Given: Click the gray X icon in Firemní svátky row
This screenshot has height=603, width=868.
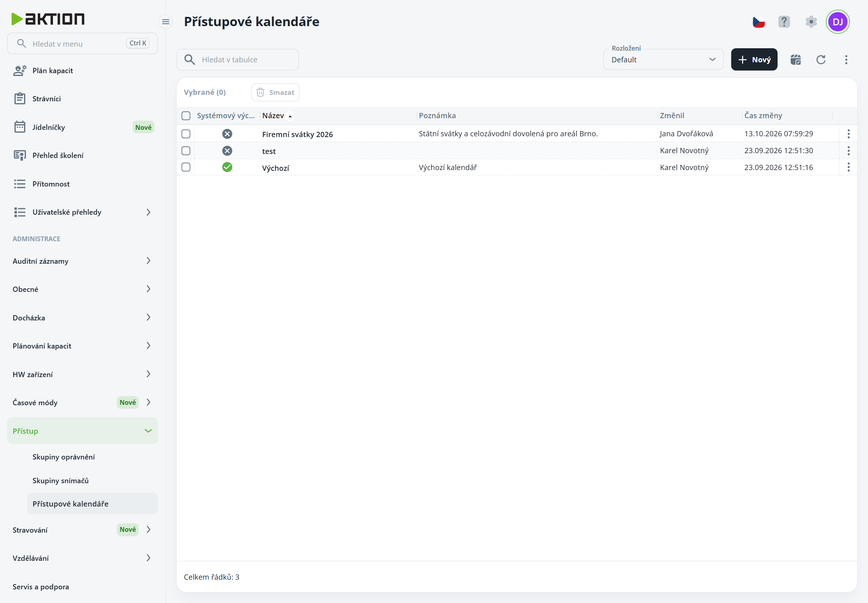Looking at the screenshot, I should coord(227,134).
